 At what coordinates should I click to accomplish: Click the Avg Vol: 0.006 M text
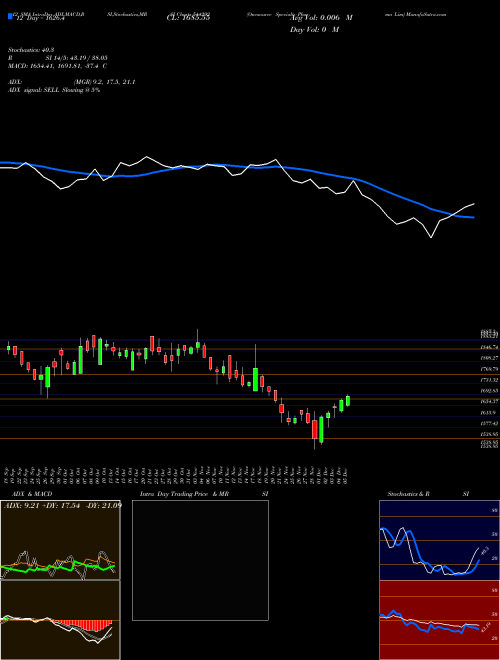coord(321,18)
